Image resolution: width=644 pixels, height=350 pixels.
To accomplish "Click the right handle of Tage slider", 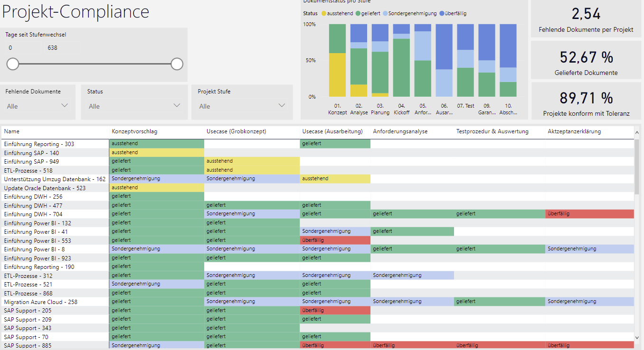I will pos(177,64).
